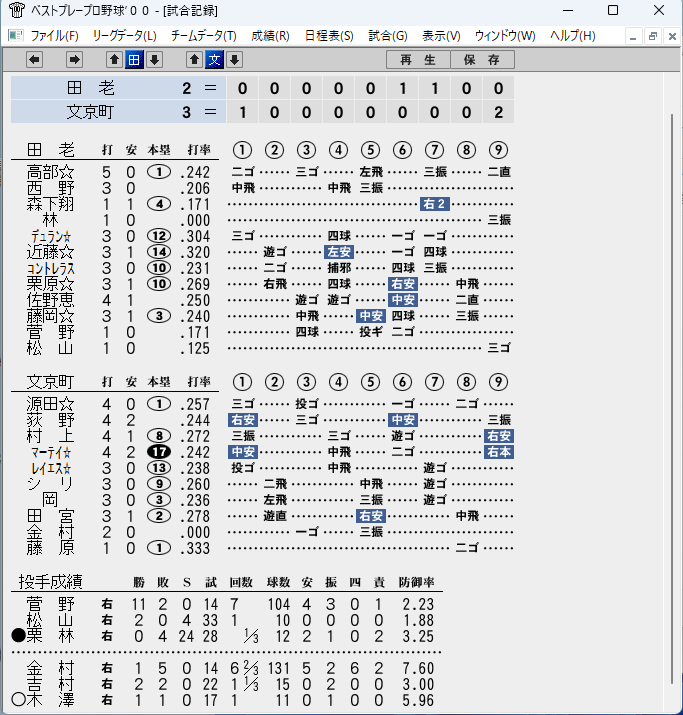Click 田老 sixth inning score 1

click(x=403, y=88)
